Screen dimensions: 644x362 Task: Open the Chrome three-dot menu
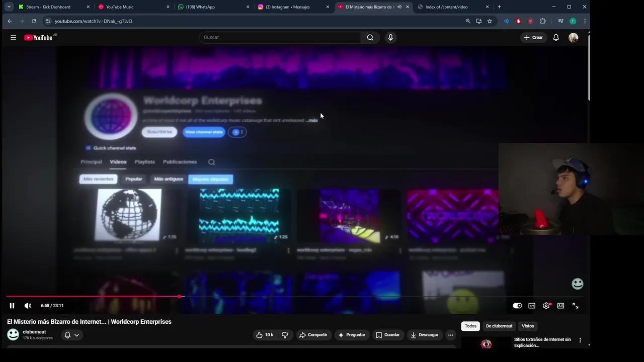click(x=585, y=21)
